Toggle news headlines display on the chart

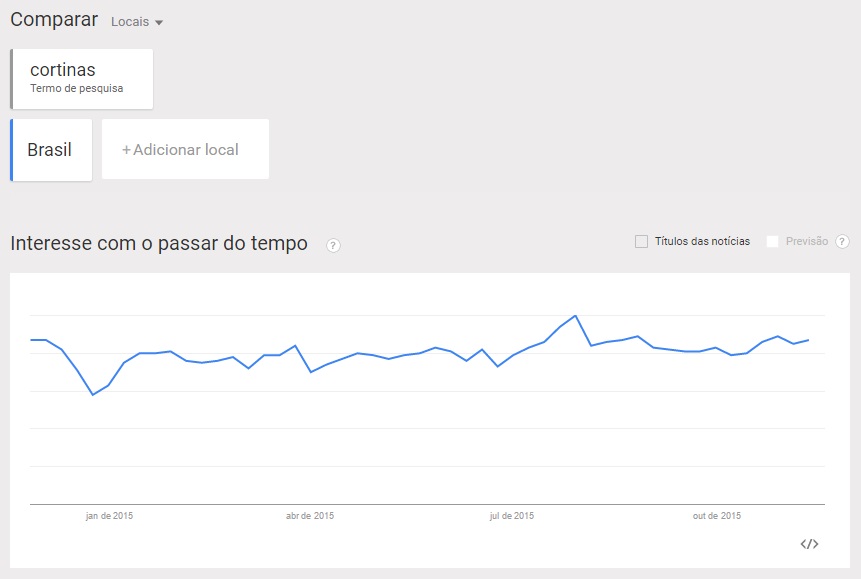[641, 241]
